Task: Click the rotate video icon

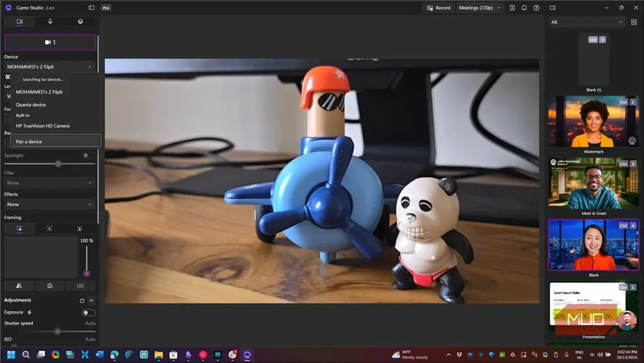Action: coord(50,286)
